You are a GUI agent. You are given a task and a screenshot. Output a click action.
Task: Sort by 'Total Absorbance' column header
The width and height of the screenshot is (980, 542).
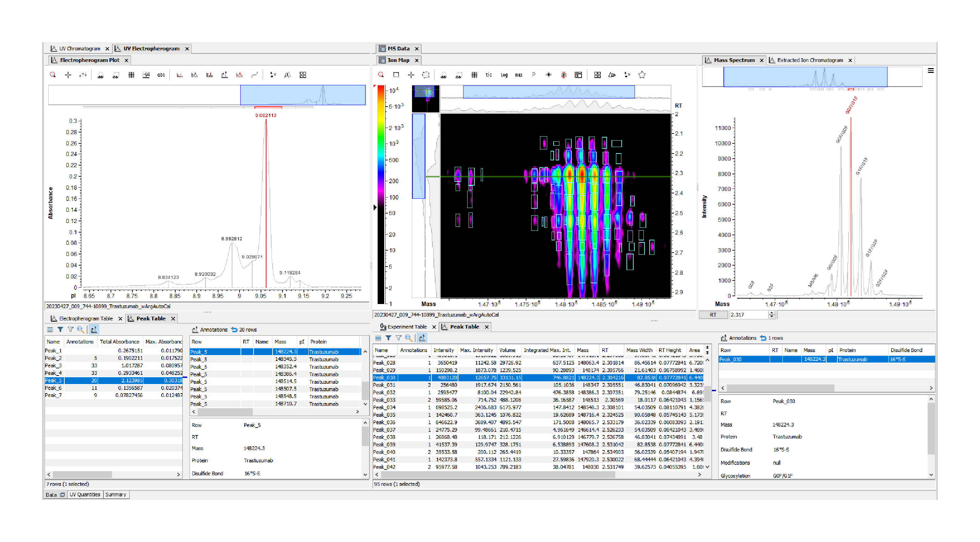tap(119, 342)
